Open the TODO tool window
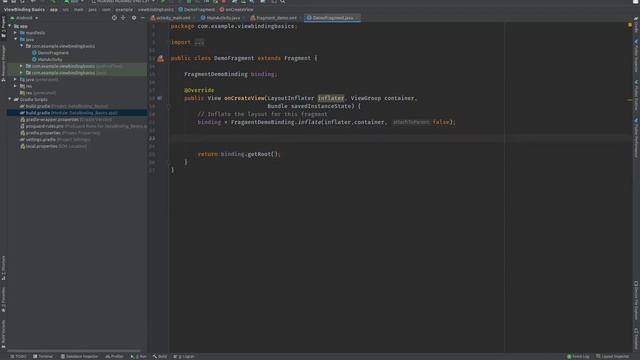 [18, 356]
